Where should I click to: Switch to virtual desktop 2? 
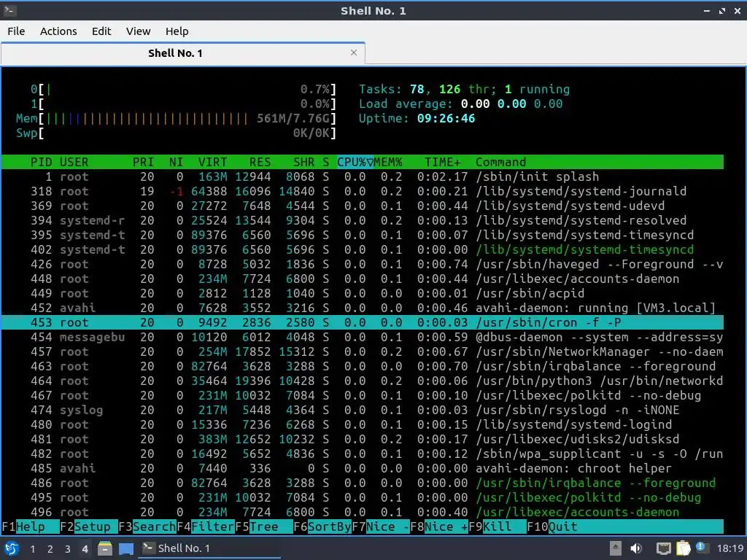pyautogui.click(x=50, y=549)
